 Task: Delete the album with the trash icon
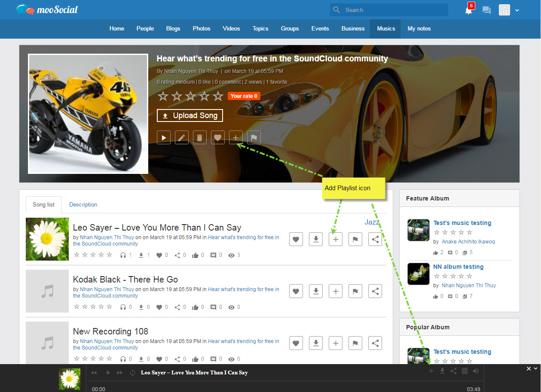pyautogui.click(x=200, y=137)
